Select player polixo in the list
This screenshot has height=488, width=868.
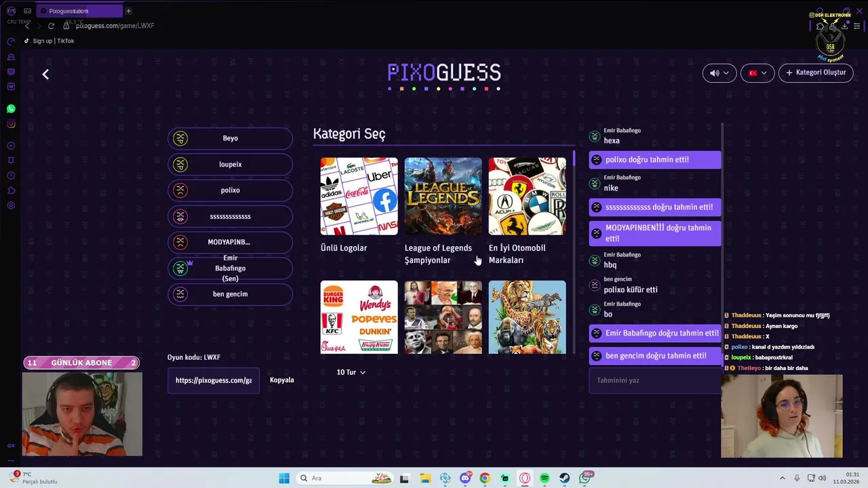pos(230,190)
